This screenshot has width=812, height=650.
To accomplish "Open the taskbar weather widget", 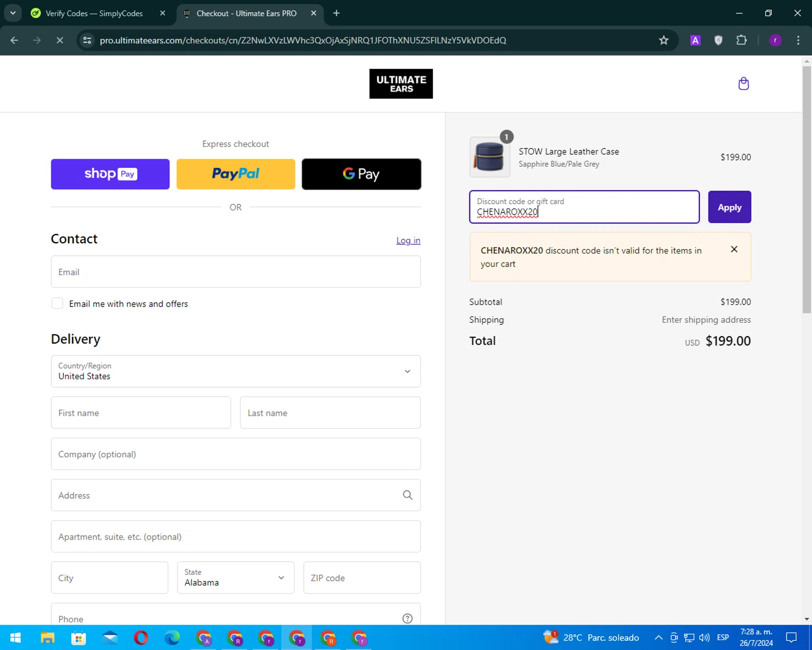I will tap(591, 638).
